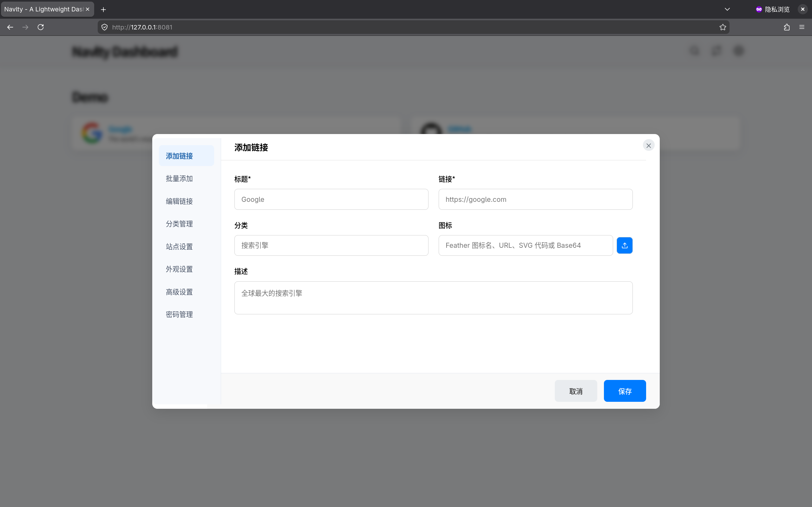Click the 描述 text area in the dialog
Viewport: 812px width, 507px height.
pyautogui.click(x=433, y=298)
